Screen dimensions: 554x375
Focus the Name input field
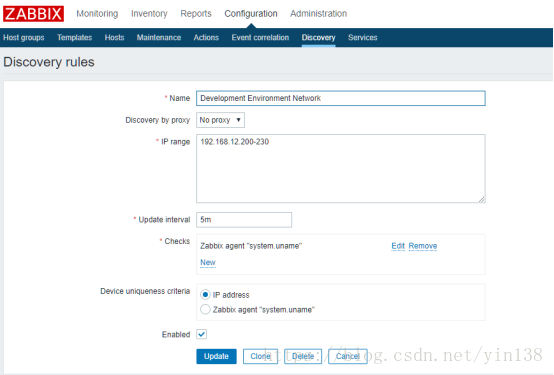pos(341,98)
